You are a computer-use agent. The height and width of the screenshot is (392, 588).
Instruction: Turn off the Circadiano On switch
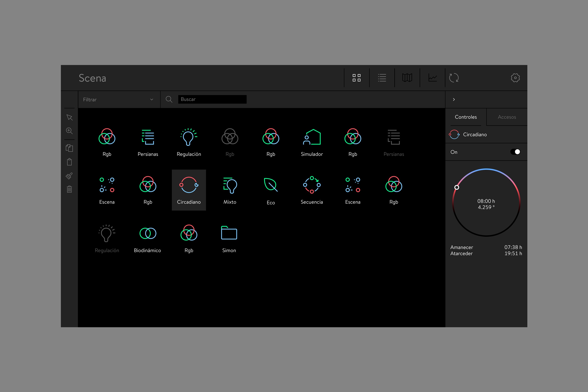(515, 152)
